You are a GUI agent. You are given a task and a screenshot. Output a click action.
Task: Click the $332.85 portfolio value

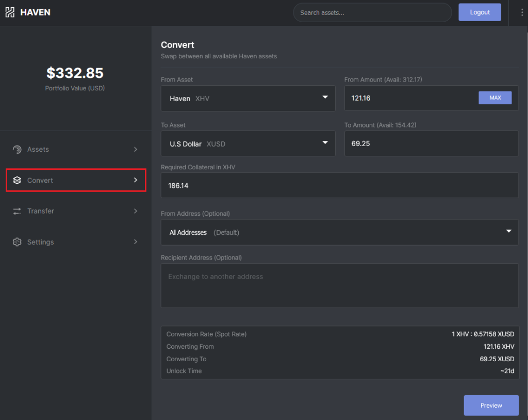click(x=75, y=73)
